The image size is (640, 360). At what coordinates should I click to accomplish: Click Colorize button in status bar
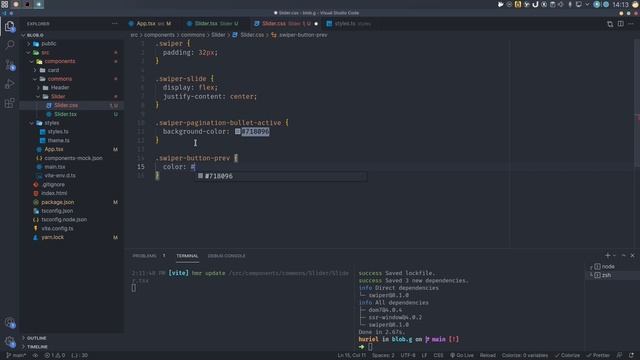click(567, 356)
